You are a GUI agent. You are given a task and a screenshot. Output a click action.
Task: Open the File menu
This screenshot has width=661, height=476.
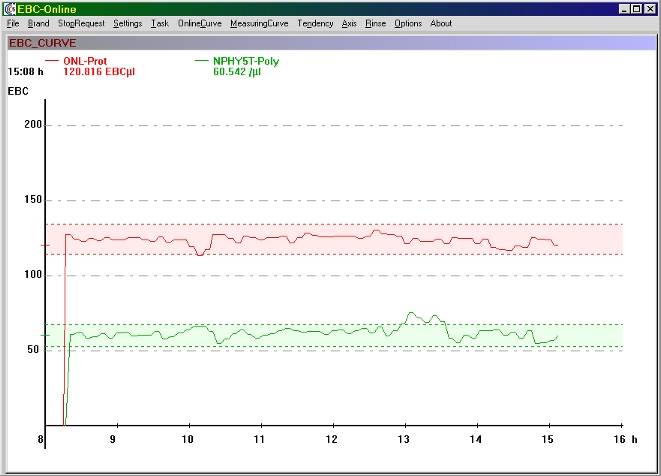13,23
